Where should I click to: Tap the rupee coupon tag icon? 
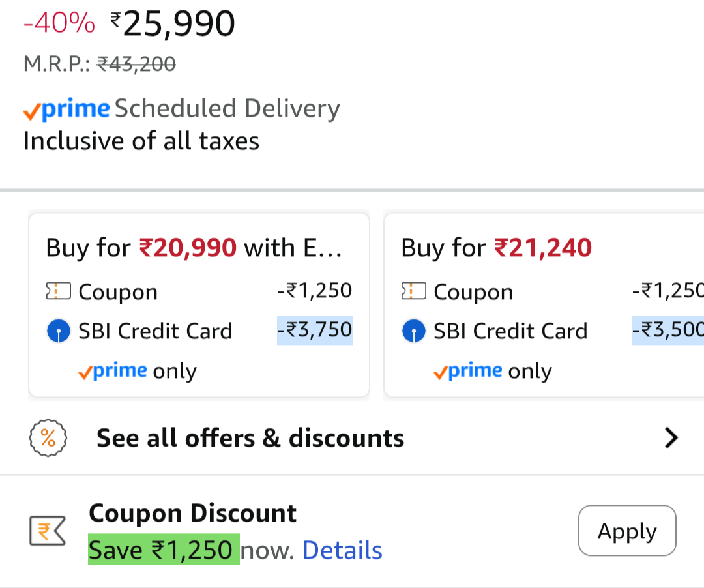pyautogui.click(x=48, y=531)
